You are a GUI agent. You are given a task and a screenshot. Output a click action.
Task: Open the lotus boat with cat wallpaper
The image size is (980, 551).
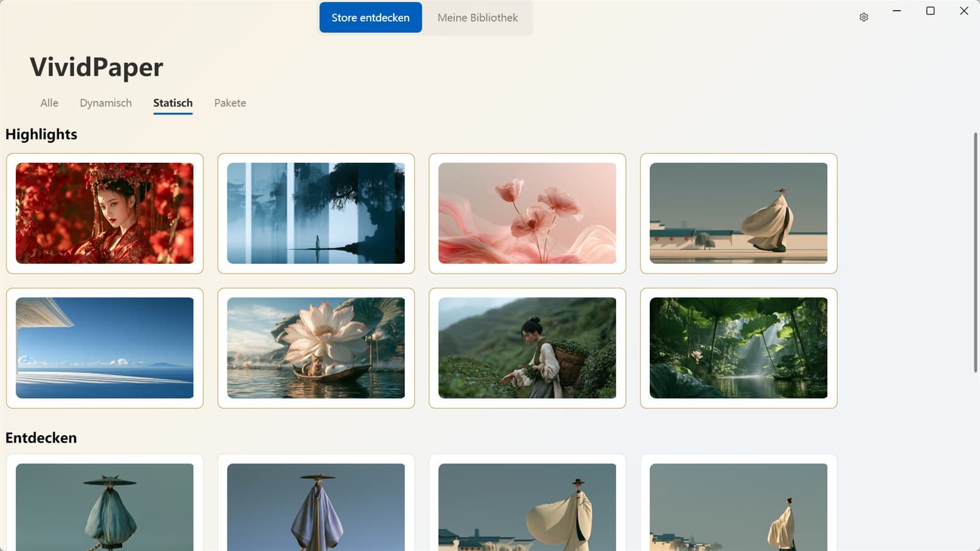tap(316, 348)
